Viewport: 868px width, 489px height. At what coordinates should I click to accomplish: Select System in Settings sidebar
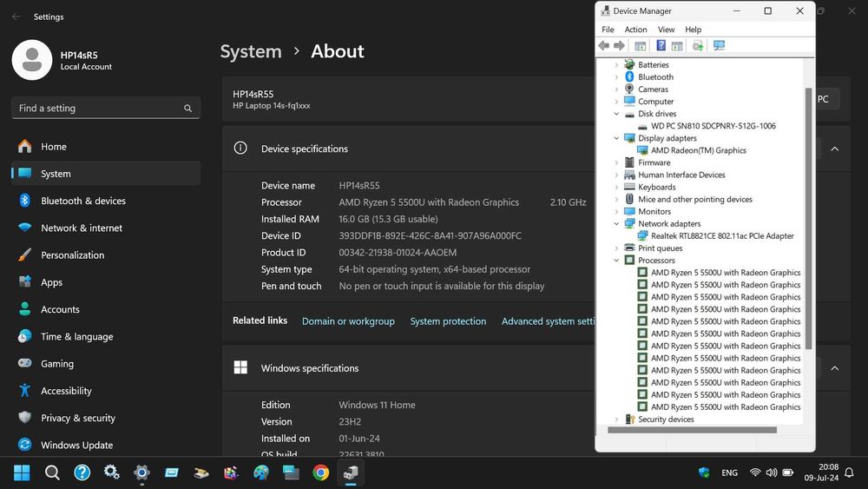coord(106,174)
